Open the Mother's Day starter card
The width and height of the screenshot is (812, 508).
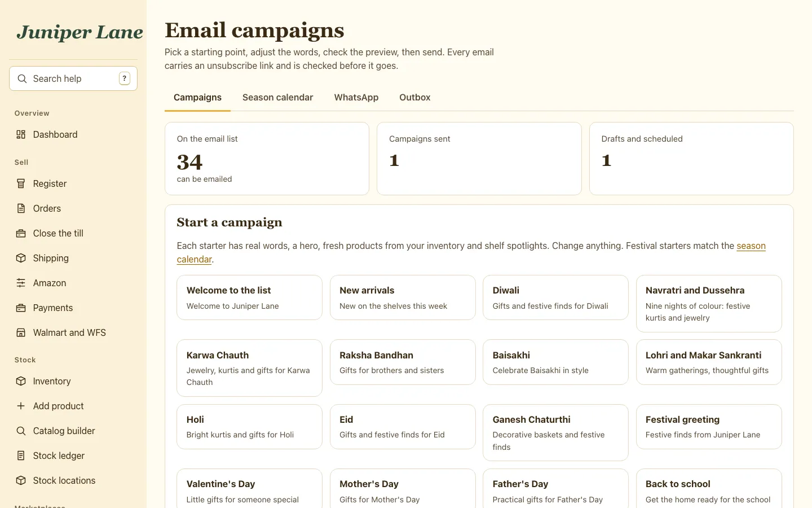tap(403, 489)
